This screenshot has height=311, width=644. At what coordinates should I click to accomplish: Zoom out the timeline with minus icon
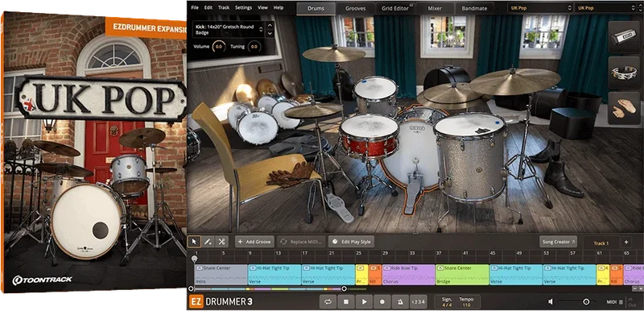634,288
